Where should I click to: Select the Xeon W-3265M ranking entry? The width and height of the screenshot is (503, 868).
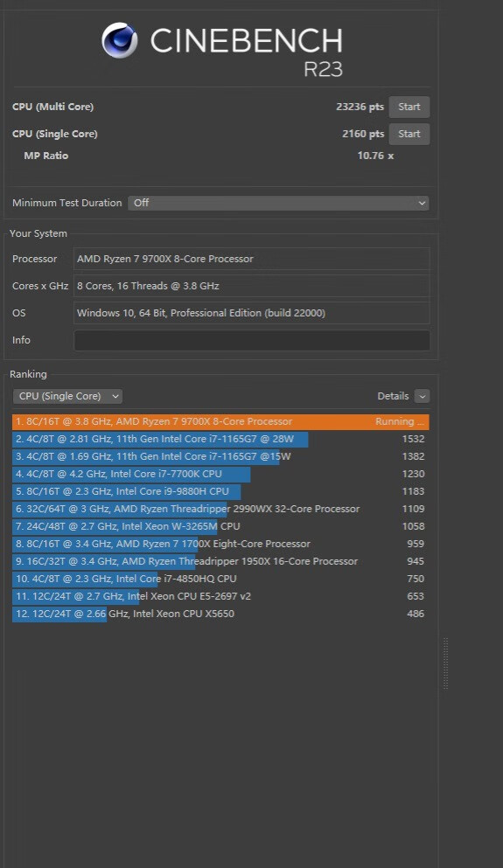click(x=220, y=526)
